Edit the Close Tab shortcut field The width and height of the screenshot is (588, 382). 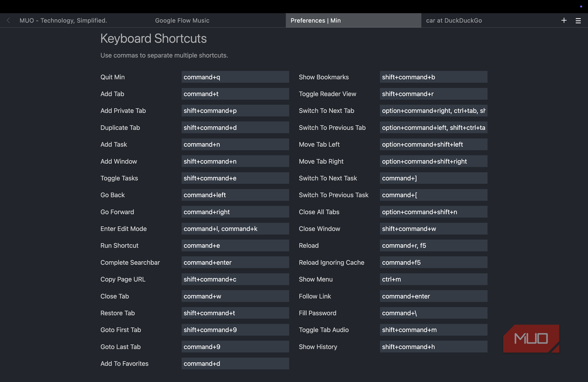click(235, 296)
